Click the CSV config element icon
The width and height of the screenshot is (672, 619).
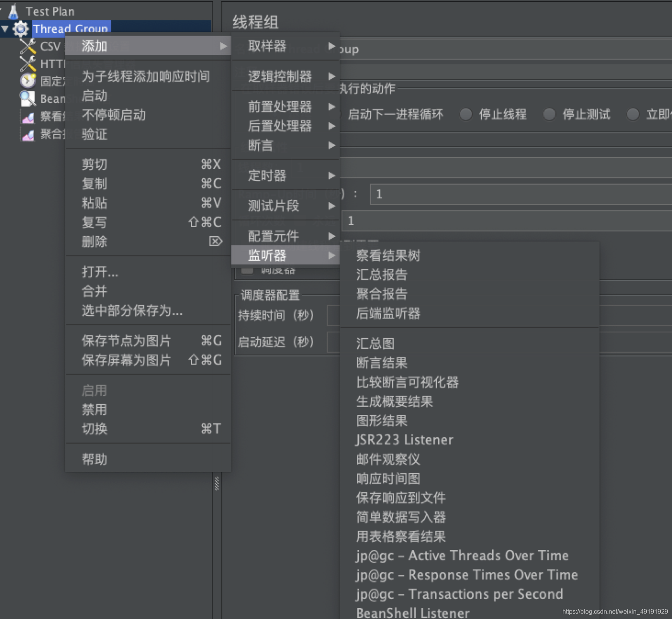coord(28,46)
